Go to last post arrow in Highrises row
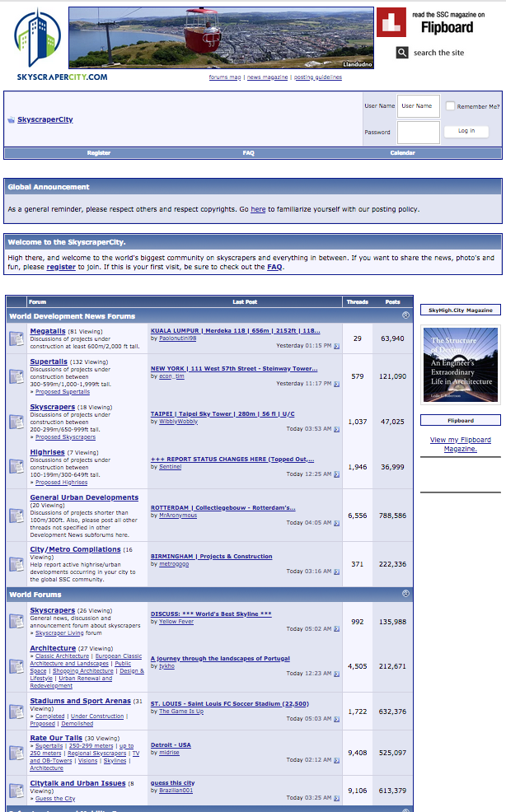 tap(336, 474)
